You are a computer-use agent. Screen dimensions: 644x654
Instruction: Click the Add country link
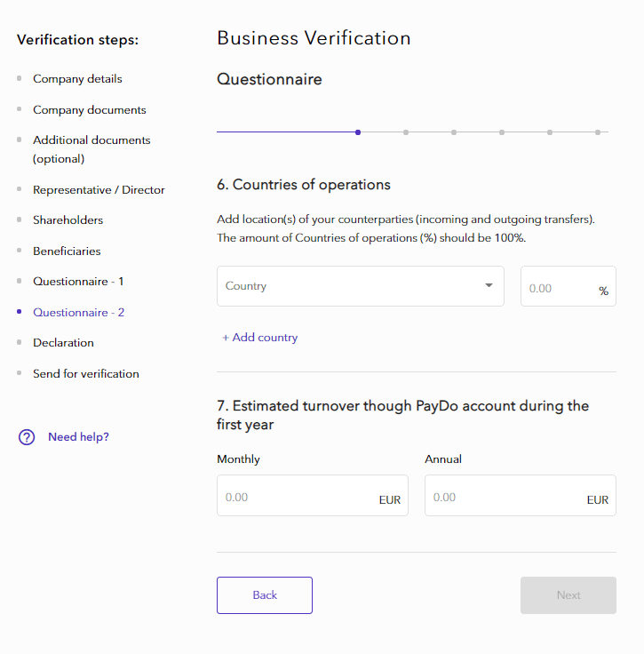coord(260,338)
